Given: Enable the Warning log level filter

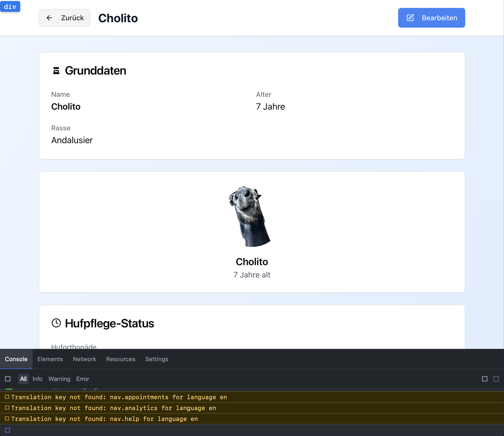Looking at the screenshot, I should point(59,379).
